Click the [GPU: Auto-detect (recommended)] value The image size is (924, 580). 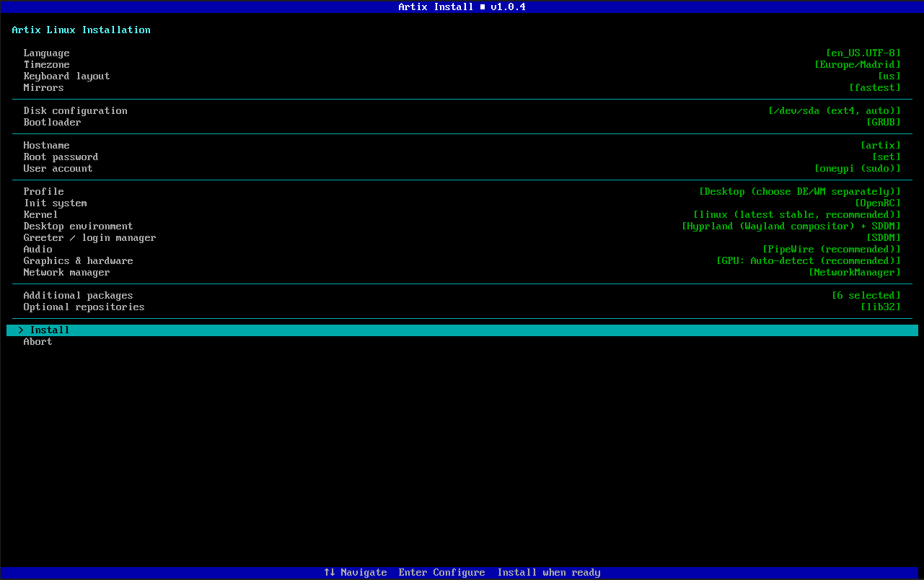(809, 261)
